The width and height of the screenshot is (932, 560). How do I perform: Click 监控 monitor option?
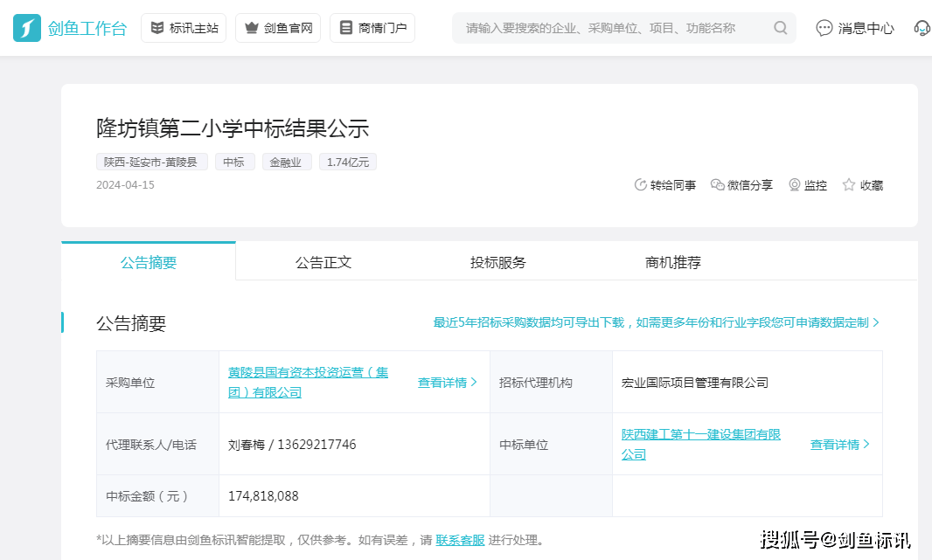point(808,185)
